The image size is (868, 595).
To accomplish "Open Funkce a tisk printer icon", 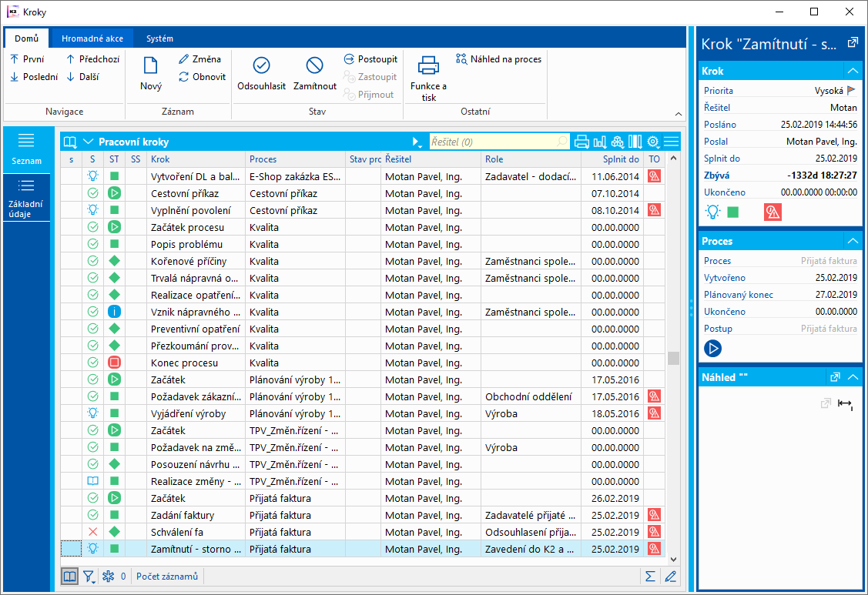I will (x=428, y=66).
